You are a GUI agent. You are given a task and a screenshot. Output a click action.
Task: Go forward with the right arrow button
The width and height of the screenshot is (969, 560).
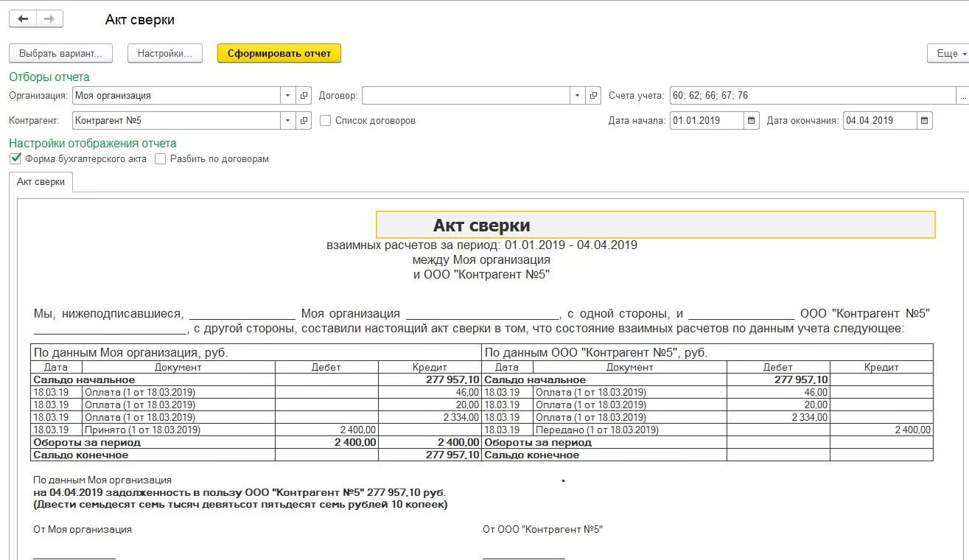pos(49,19)
